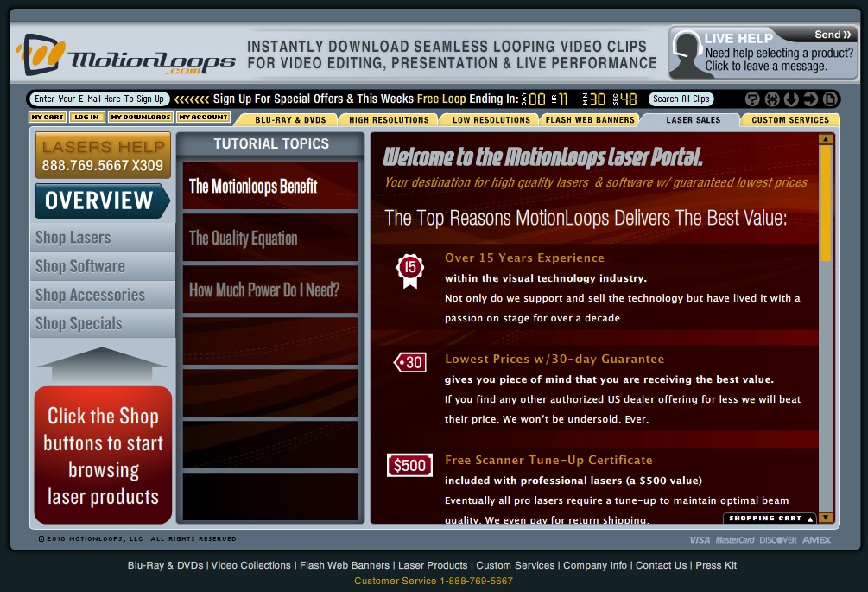
Task: Click the Welcome to the Motionloops Laser Portal title
Action: coord(543,157)
